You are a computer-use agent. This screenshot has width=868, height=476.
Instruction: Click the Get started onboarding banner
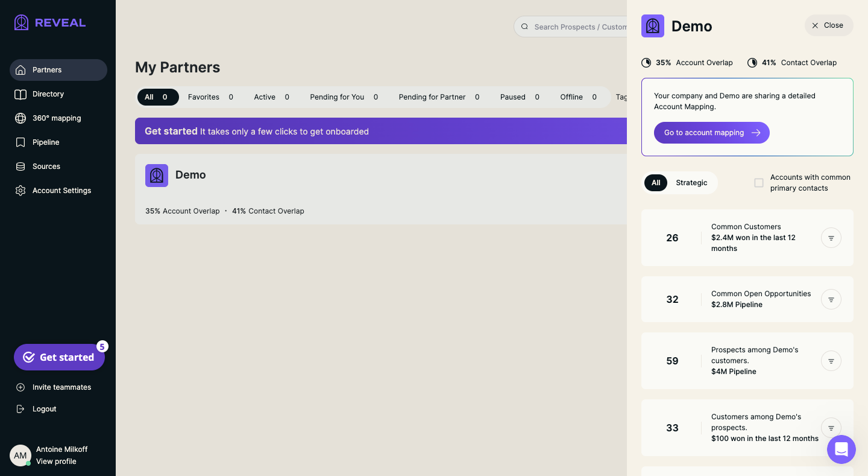click(x=381, y=131)
